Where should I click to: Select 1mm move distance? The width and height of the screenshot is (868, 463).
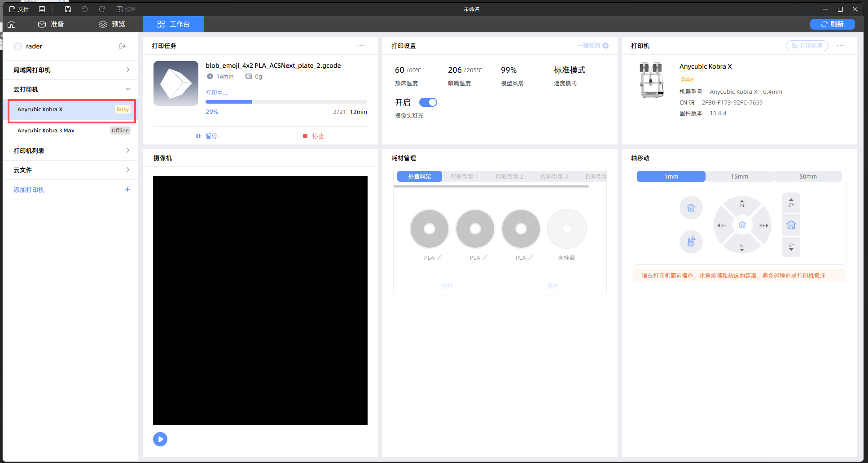671,177
